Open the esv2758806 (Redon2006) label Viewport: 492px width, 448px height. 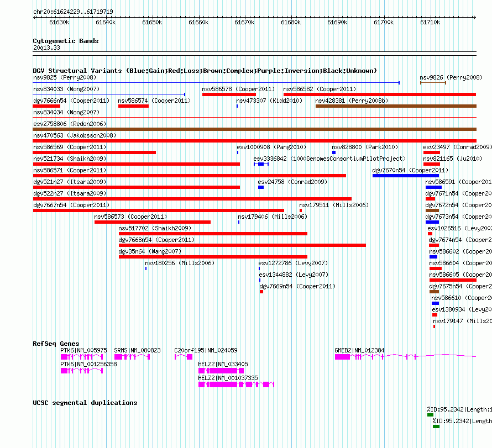[70, 124]
